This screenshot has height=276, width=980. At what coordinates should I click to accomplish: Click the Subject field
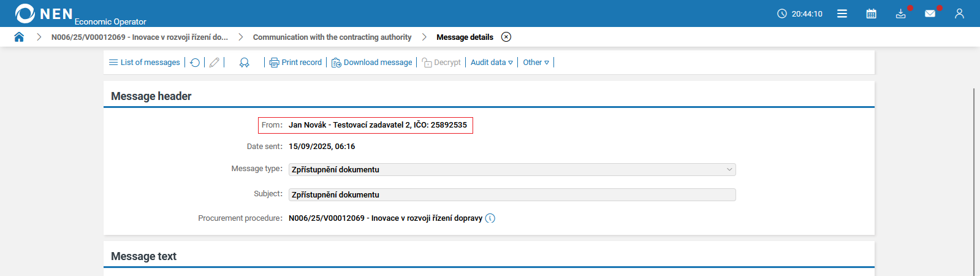512,194
